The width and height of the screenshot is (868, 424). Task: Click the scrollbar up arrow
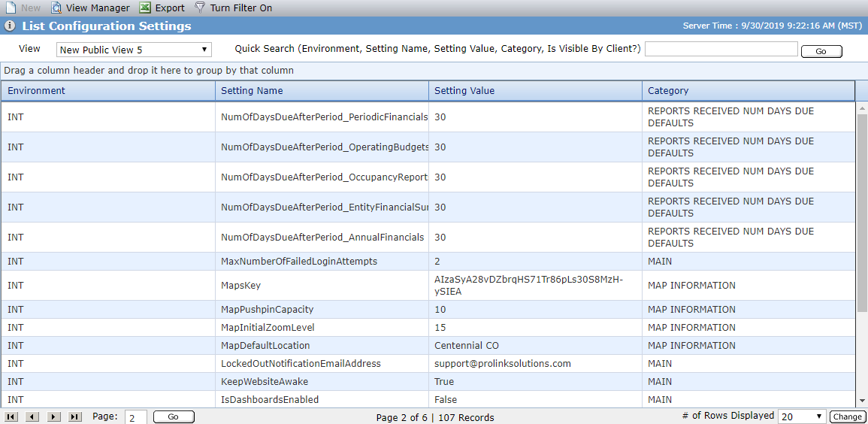pyautogui.click(x=862, y=108)
